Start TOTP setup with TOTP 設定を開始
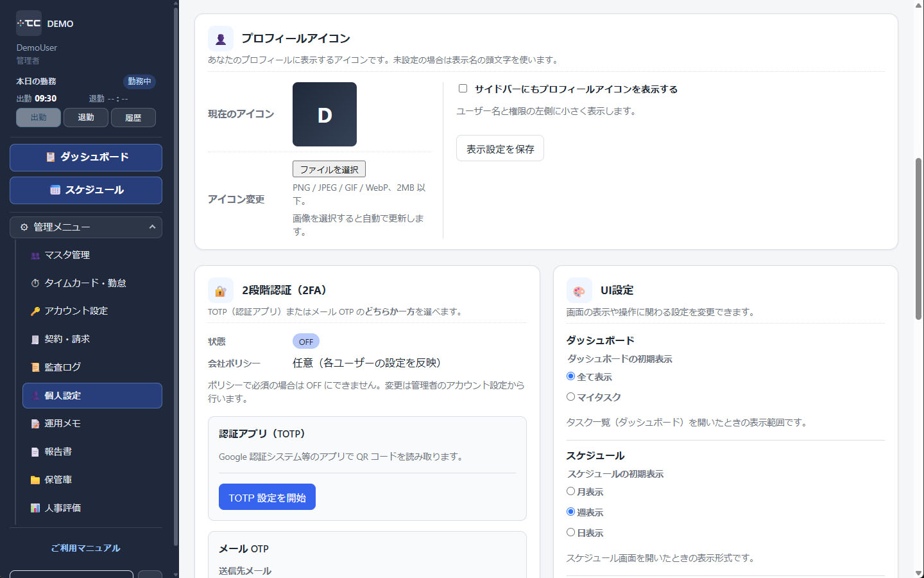Viewport: 924px width, 578px height. click(x=267, y=497)
